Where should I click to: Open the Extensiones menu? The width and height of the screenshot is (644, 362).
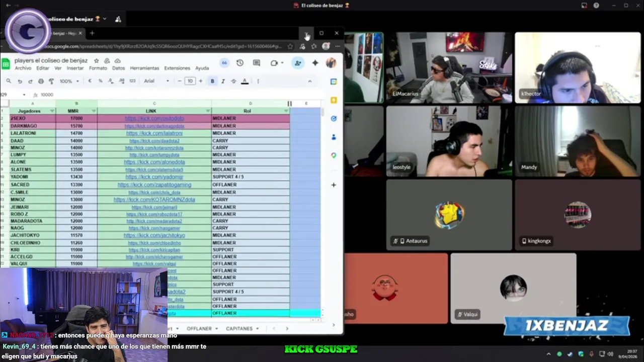[x=177, y=68]
